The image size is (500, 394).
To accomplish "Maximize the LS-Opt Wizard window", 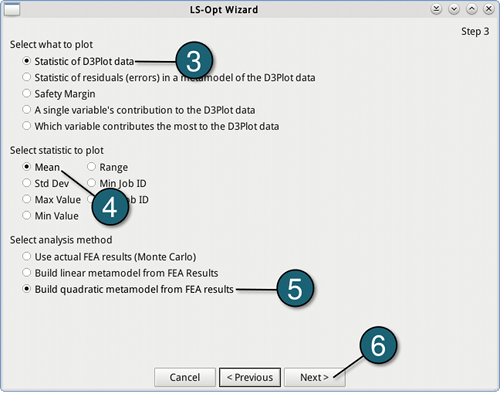I will coord(471,9).
